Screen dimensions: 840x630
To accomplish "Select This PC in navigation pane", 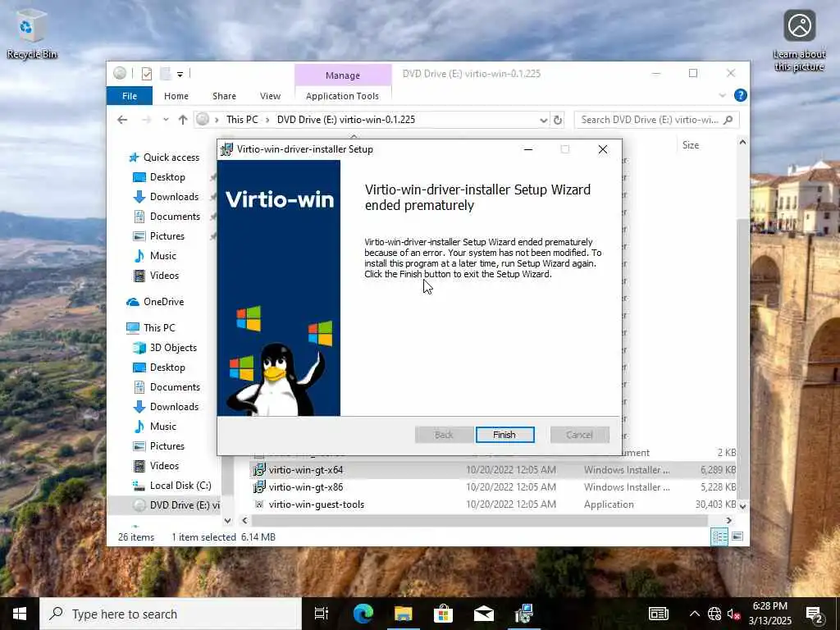I will (159, 327).
